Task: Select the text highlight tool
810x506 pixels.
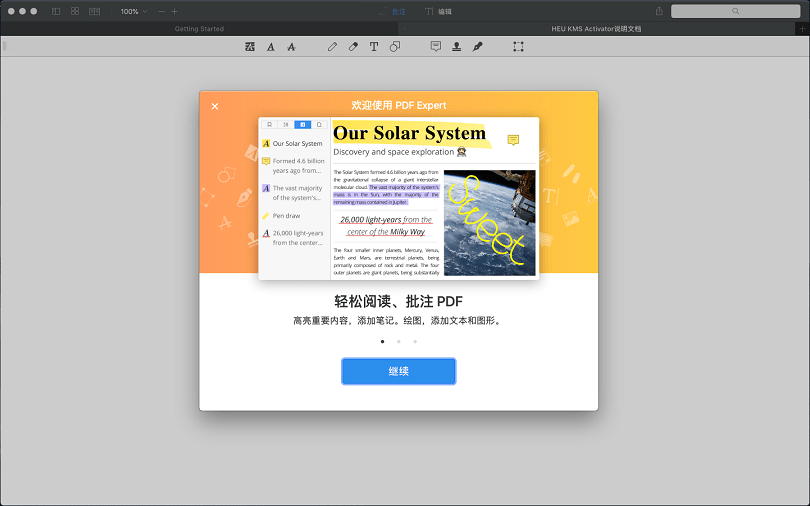Action: pos(250,47)
